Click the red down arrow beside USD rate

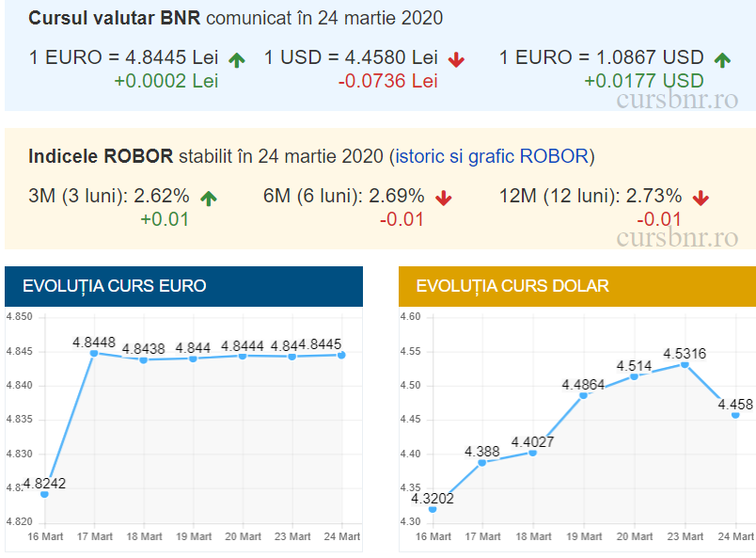[457, 59]
